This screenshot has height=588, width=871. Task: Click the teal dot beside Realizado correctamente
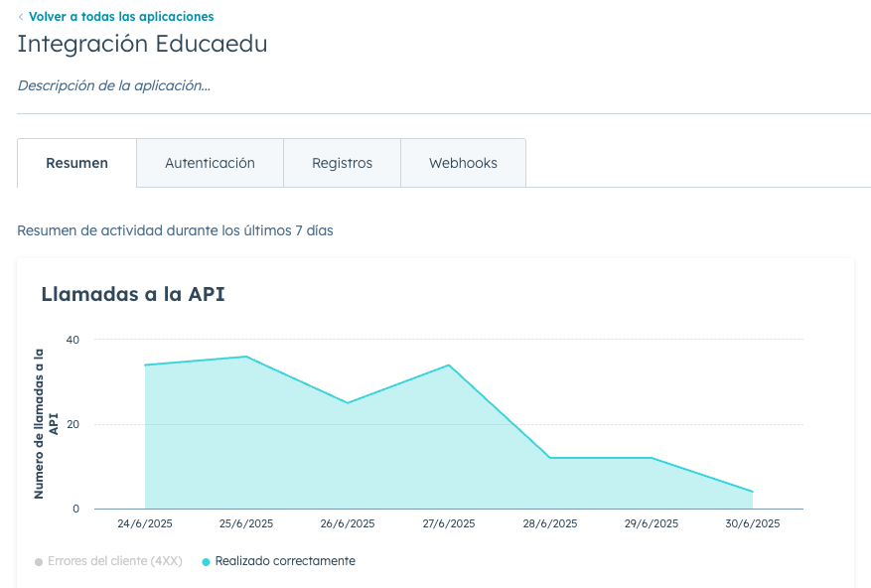click(x=206, y=562)
